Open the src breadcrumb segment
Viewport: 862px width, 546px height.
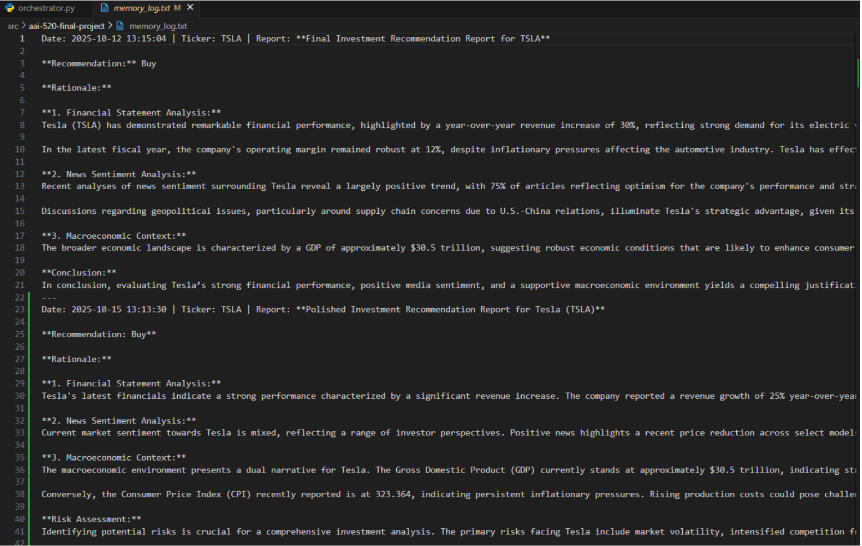click(x=13, y=26)
